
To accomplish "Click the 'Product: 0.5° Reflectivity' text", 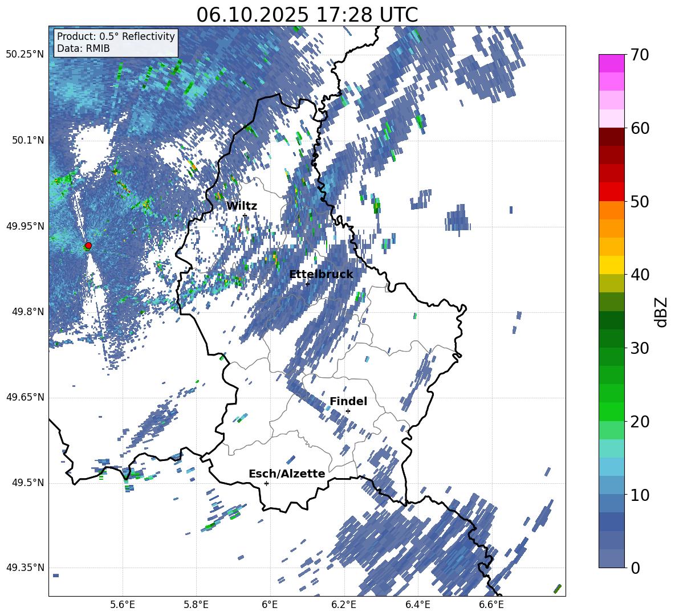I will pos(116,36).
